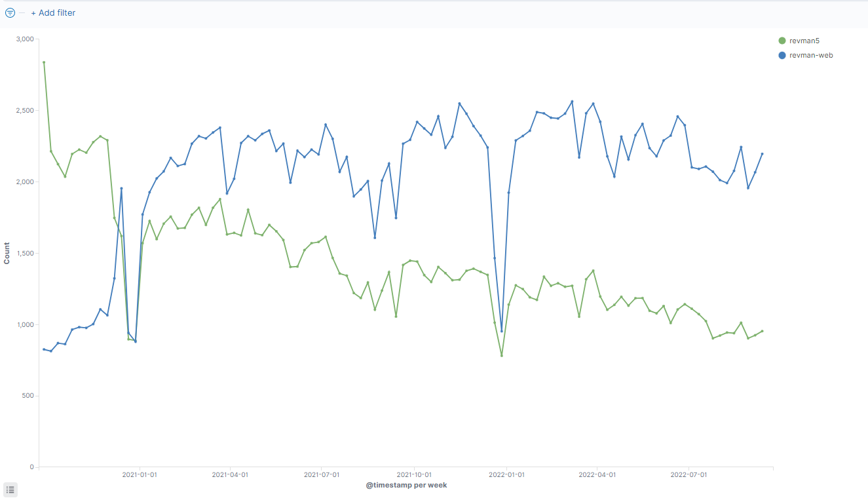
Task: Open the filter options menu icon
Action: pos(10,12)
